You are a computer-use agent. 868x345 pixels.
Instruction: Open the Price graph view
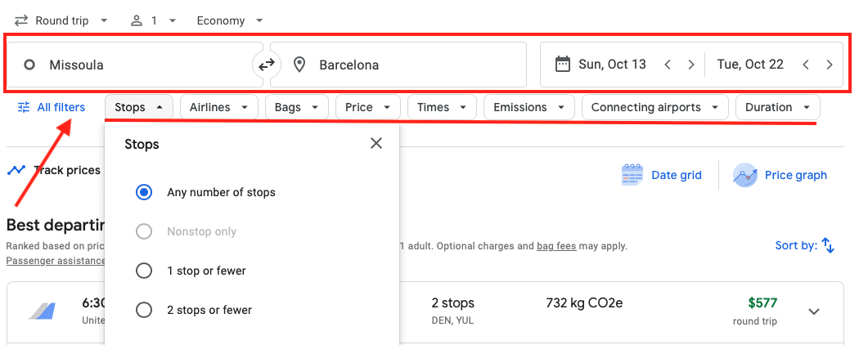(780, 175)
